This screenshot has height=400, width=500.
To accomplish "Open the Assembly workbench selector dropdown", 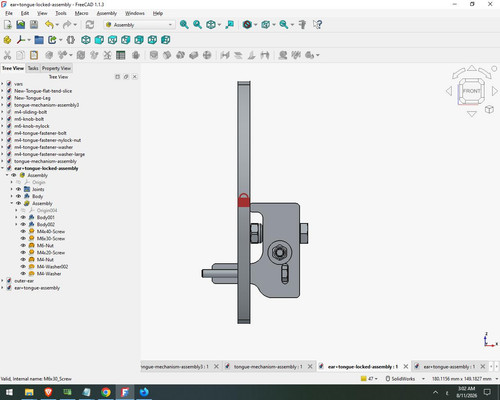I will coord(139,25).
